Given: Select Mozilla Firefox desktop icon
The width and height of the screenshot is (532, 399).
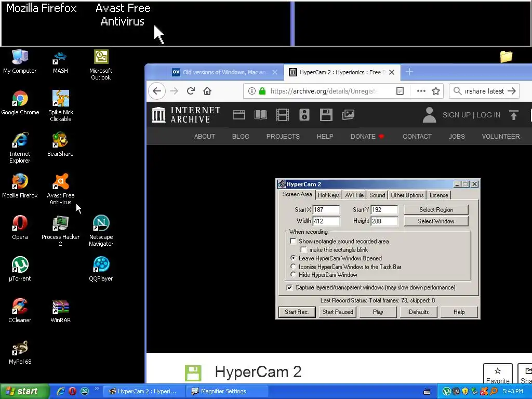Looking at the screenshot, I should pyautogui.click(x=20, y=186).
